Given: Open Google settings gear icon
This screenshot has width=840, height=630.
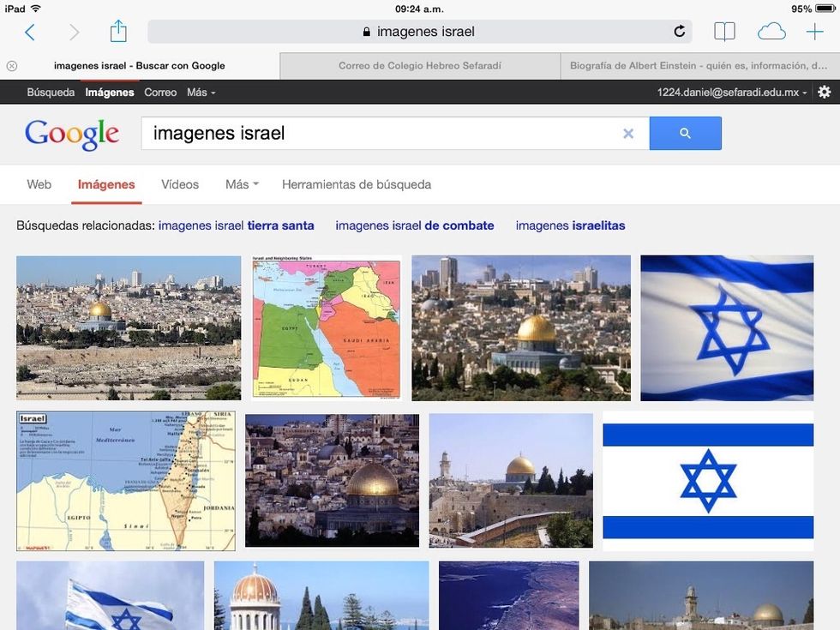Looking at the screenshot, I should pyautogui.click(x=825, y=93).
